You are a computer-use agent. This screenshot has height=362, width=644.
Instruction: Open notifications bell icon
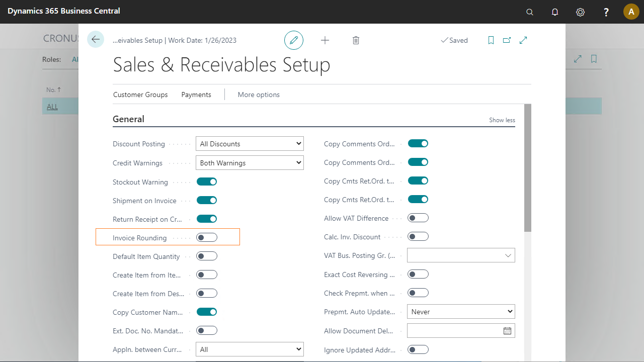pos(555,12)
